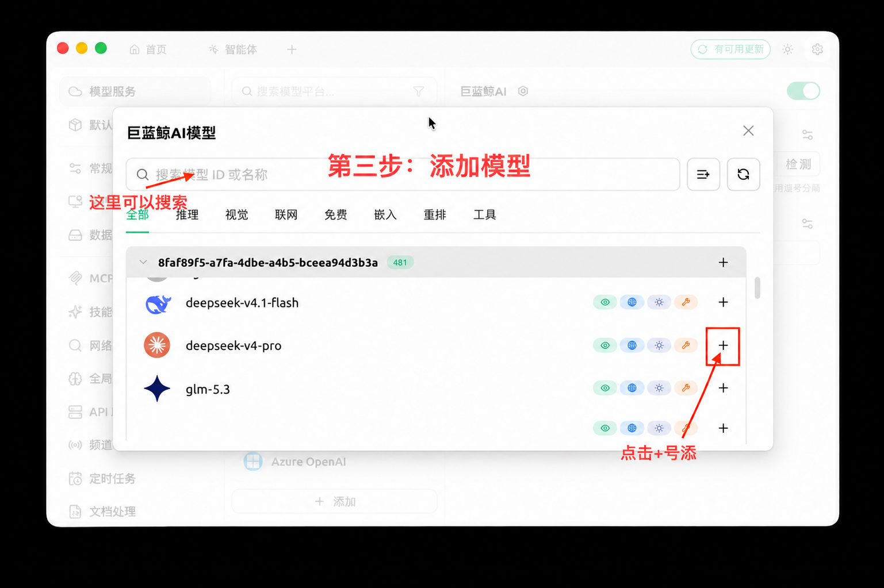Click web globe tag on deepseek-v4-pro
This screenshot has width=884, height=588.
click(x=632, y=345)
